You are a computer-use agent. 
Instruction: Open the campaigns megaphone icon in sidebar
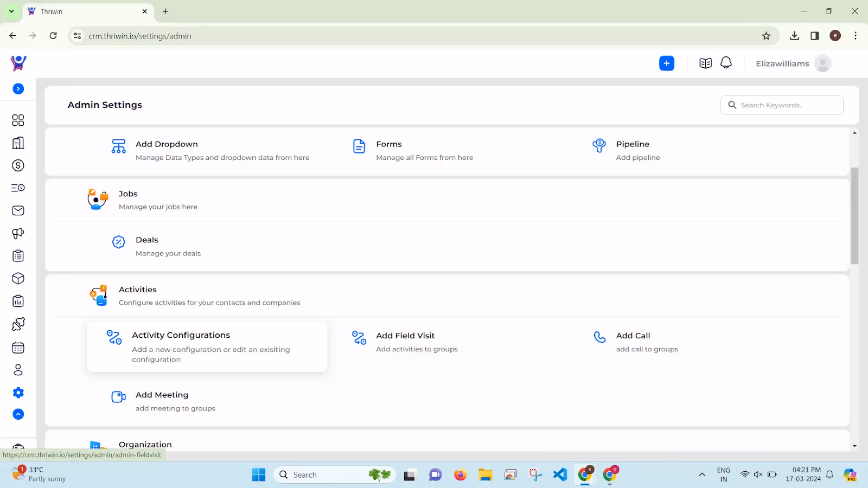click(18, 233)
